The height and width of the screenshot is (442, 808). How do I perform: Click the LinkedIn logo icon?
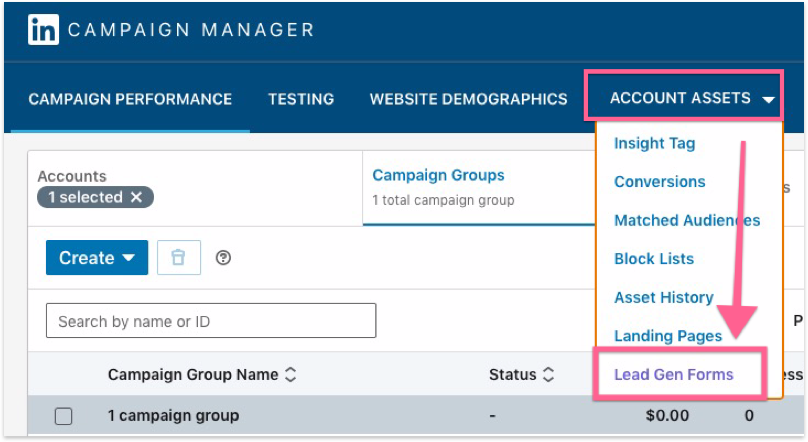43,30
